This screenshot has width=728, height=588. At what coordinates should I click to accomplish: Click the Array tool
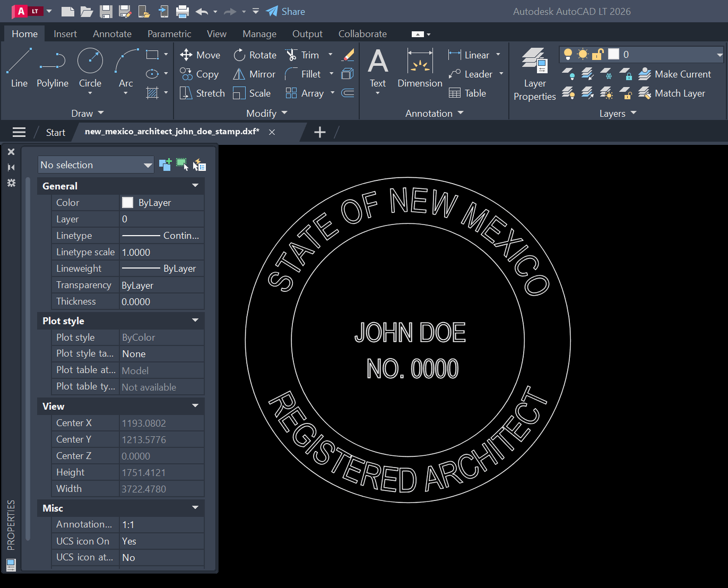click(x=305, y=93)
